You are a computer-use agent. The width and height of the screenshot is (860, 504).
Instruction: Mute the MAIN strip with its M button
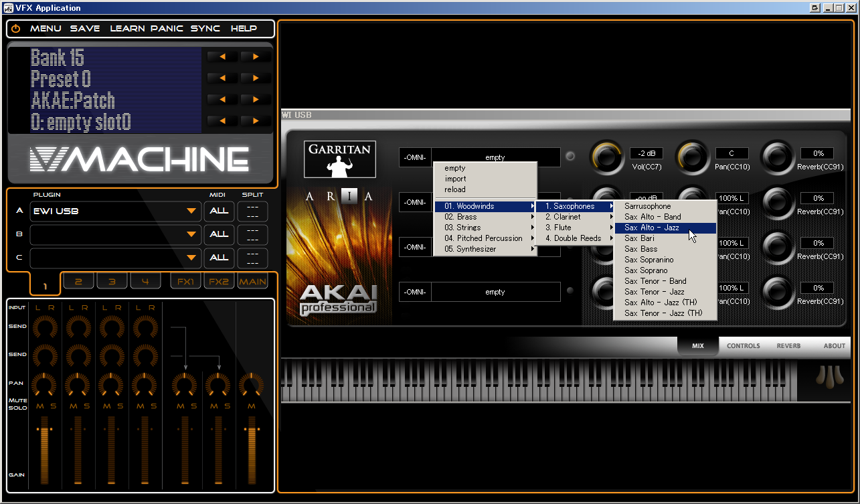252,406
